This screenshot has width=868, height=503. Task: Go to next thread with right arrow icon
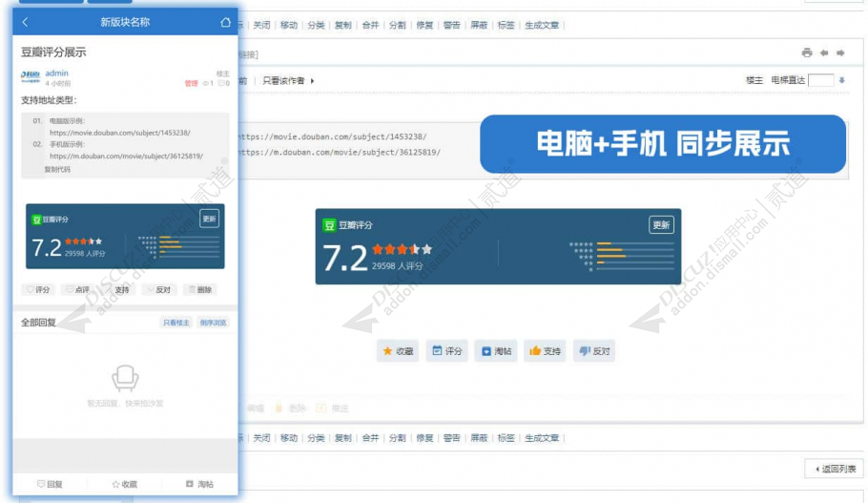[840, 52]
